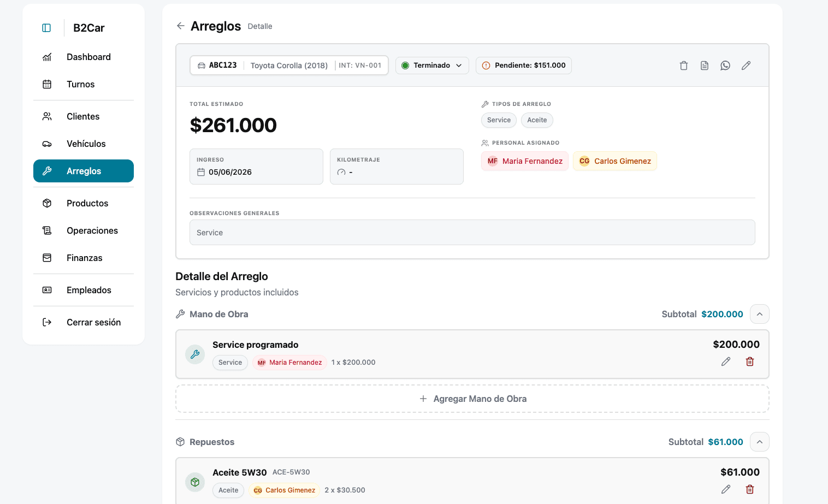Click the car icon beside ABC123
The height and width of the screenshot is (504, 828).
[202, 66]
